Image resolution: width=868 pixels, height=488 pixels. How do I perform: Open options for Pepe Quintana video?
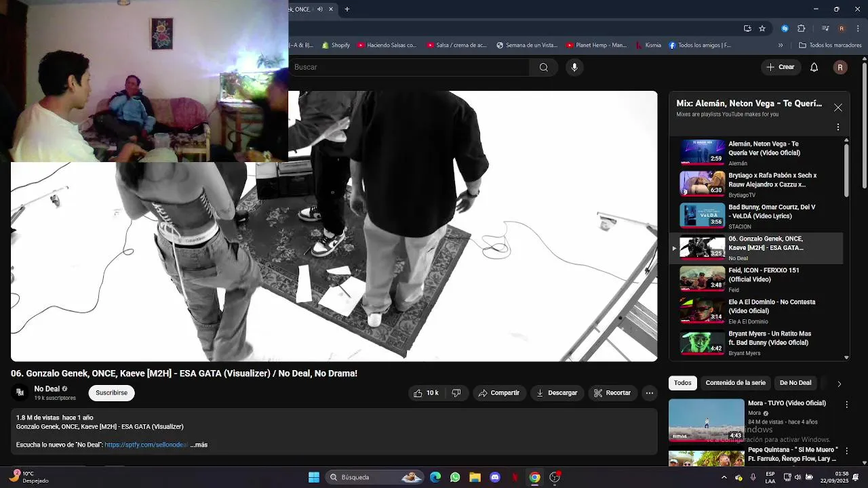point(846,451)
